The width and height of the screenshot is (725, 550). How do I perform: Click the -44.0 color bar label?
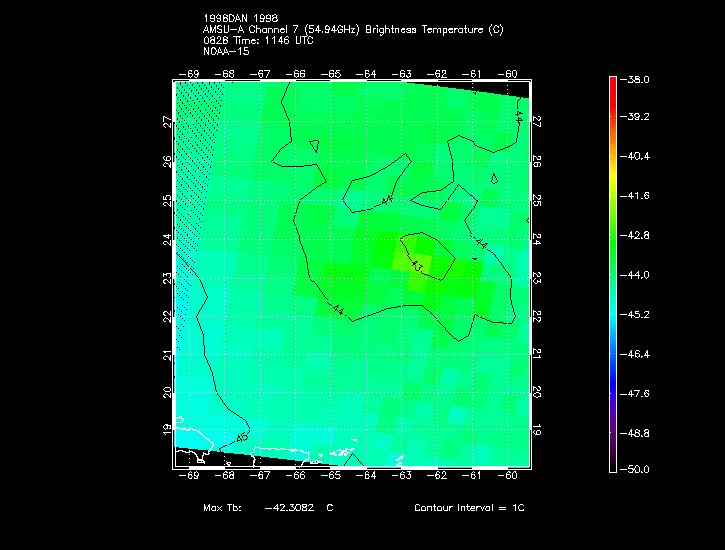636,274
